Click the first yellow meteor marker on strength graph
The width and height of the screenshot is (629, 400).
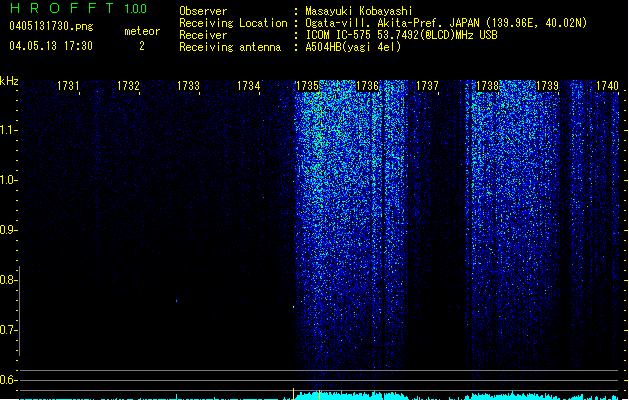point(293,394)
